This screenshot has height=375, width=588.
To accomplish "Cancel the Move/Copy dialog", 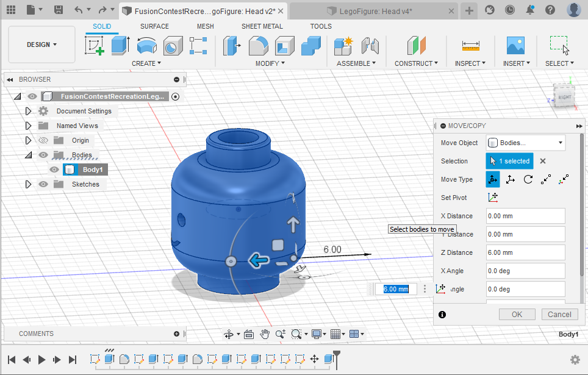I will point(559,314).
